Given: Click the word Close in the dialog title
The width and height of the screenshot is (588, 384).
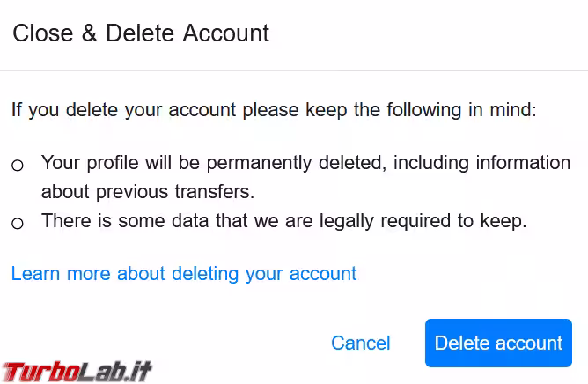Looking at the screenshot, I should tap(42, 33).
